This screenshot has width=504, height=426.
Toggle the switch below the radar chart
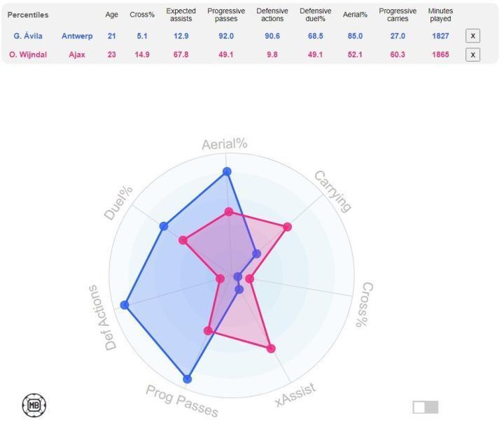coord(425,407)
